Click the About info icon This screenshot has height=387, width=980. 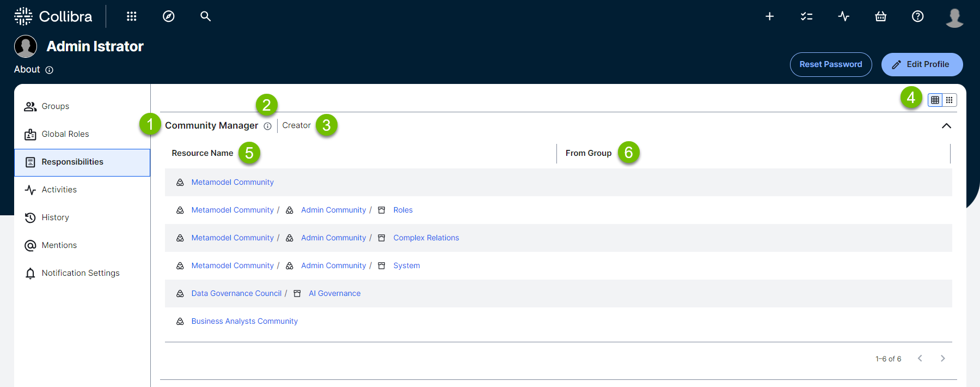pos(49,70)
